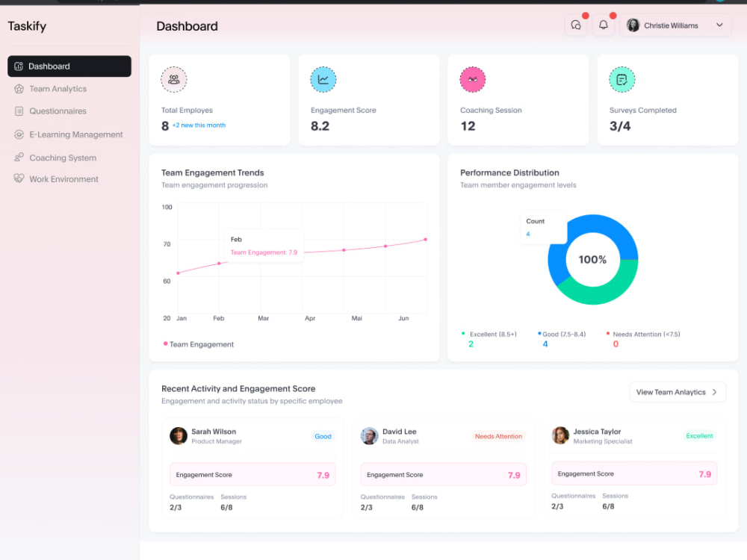
Task: Click the 'Team Engagement: 7.9' tooltip text
Action: (x=264, y=252)
